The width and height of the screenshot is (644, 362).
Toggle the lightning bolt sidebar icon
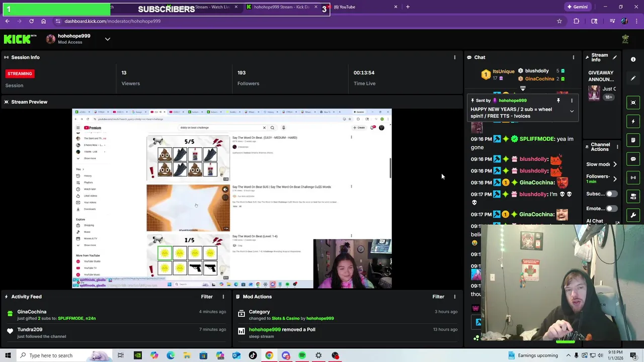click(x=633, y=121)
